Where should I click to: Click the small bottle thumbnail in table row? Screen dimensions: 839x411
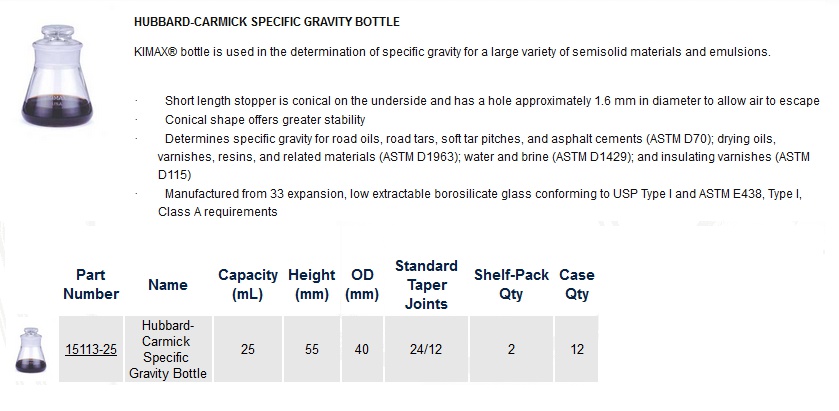[30, 351]
